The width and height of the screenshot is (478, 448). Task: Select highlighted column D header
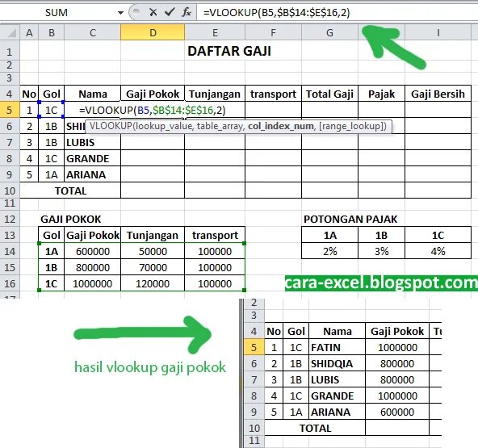coord(153,32)
